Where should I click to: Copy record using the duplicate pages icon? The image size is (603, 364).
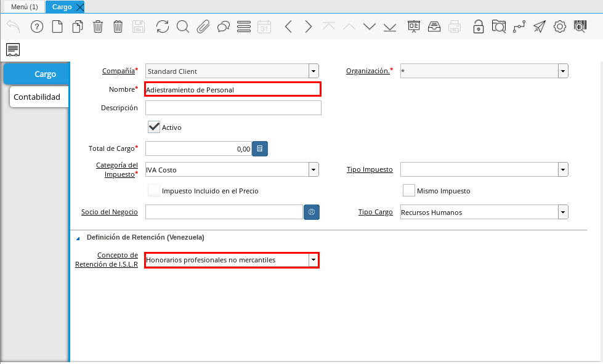point(78,26)
